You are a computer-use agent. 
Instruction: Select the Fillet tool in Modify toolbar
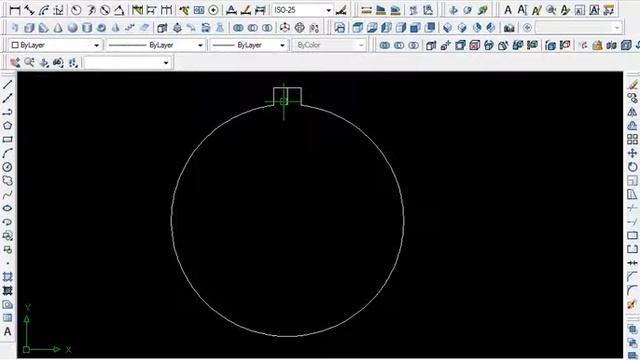click(632, 291)
